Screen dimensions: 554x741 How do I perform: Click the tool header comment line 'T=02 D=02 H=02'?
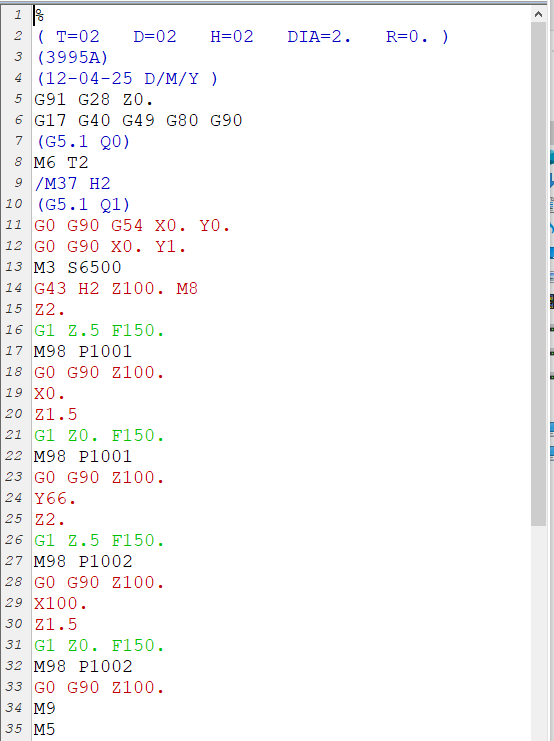[x=242, y=36]
